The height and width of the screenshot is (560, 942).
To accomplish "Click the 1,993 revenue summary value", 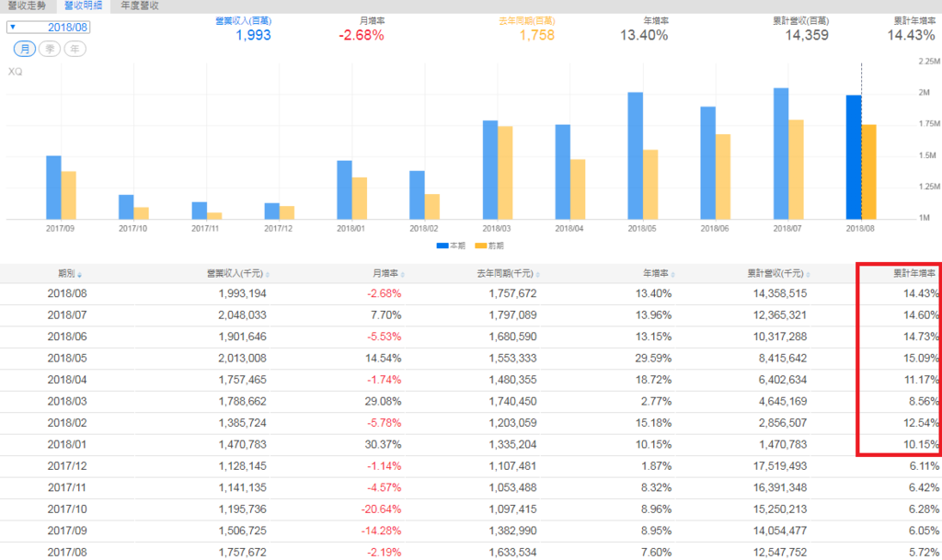I will point(253,36).
